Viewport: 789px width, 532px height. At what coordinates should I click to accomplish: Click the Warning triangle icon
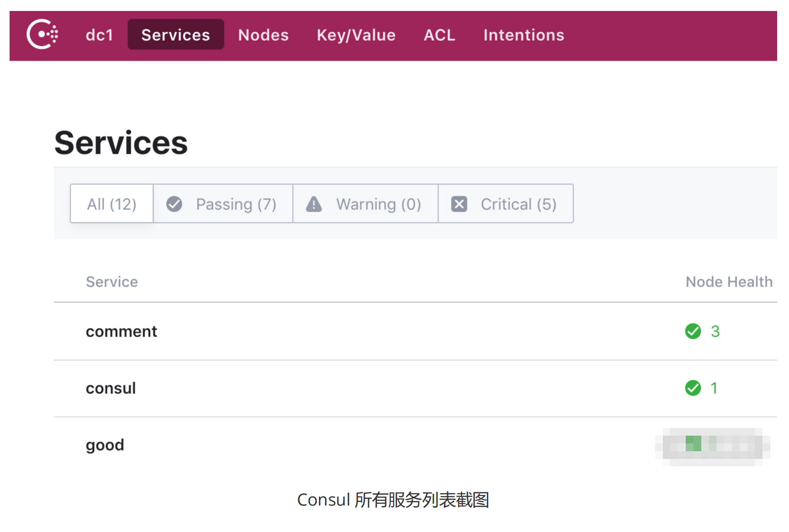coord(314,204)
